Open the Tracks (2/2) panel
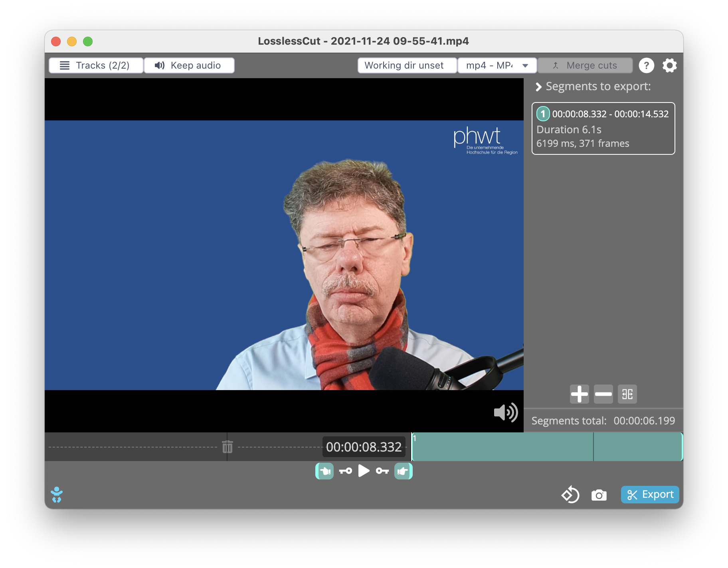The width and height of the screenshot is (728, 568). click(96, 65)
